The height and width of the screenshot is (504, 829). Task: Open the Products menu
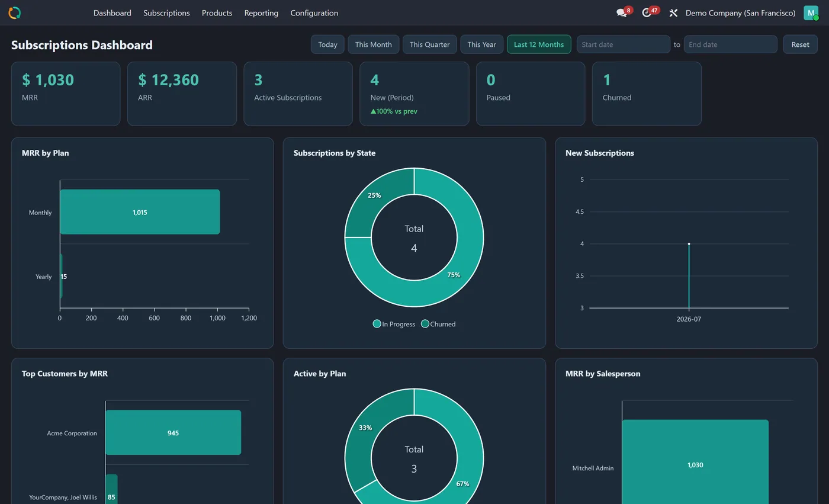tap(217, 13)
